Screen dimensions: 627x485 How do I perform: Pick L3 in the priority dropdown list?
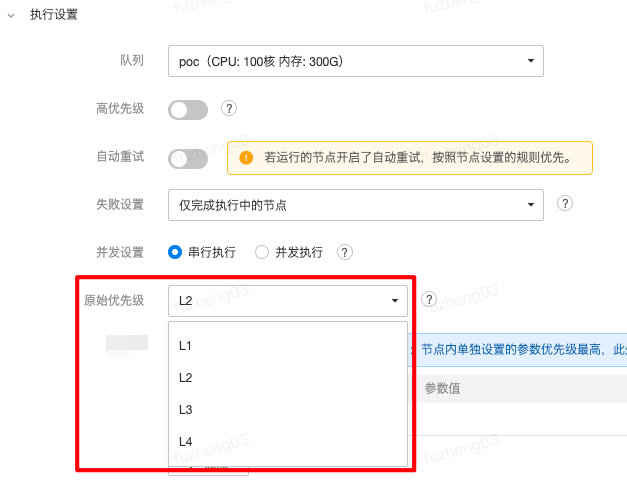pos(186,410)
